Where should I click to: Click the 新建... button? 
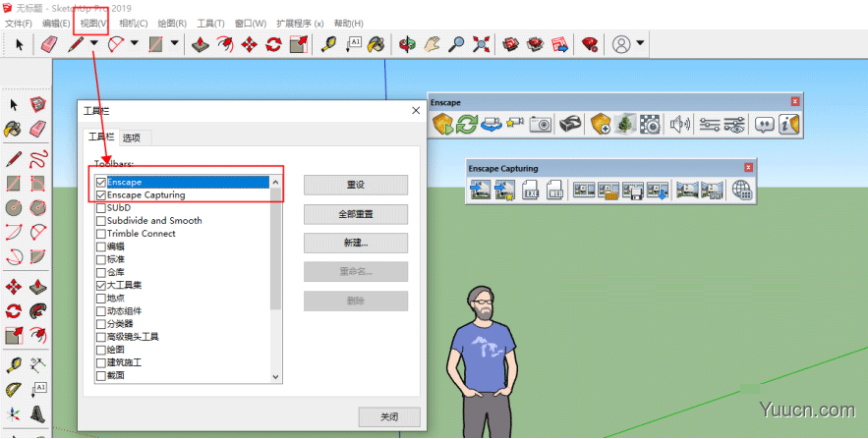click(x=356, y=243)
